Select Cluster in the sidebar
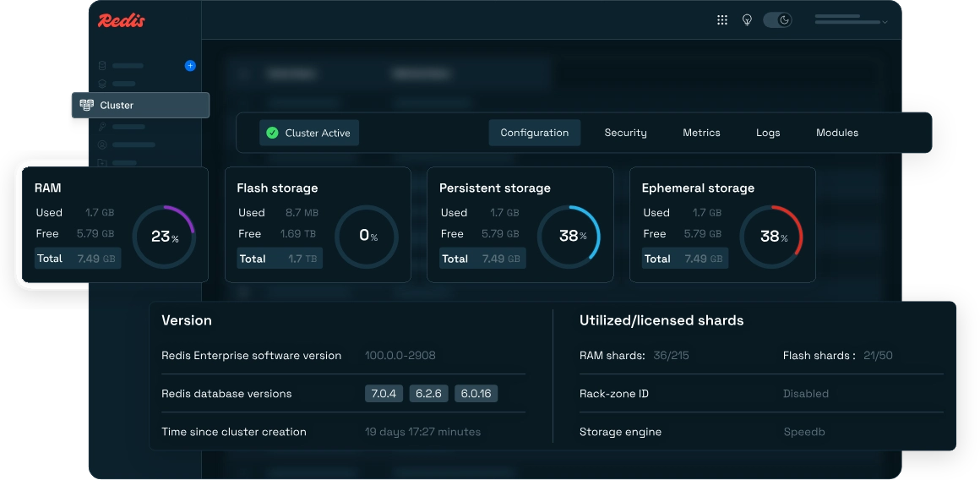This screenshot has height=480, width=980. click(x=140, y=105)
